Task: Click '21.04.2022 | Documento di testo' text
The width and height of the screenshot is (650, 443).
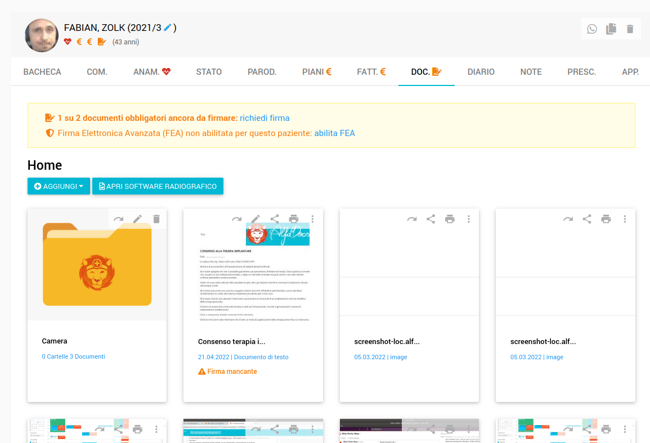Action: click(x=243, y=357)
